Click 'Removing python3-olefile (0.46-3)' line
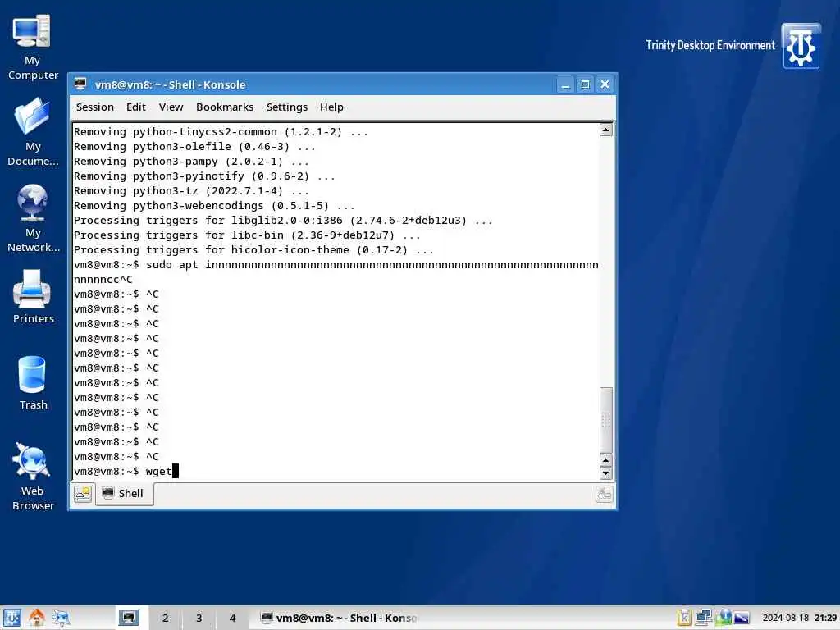Viewport: 840px width, 630px height. [x=194, y=147]
